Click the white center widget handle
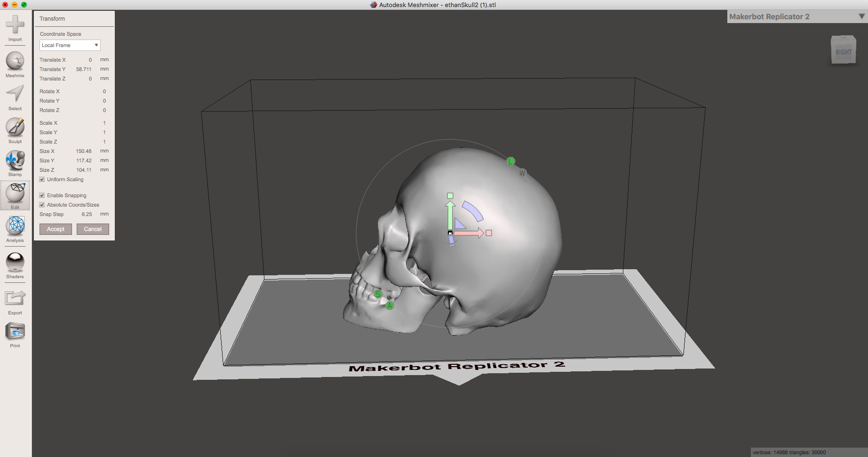The height and width of the screenshot is (457, 868). pyautogui.click(x=450, y=233)
